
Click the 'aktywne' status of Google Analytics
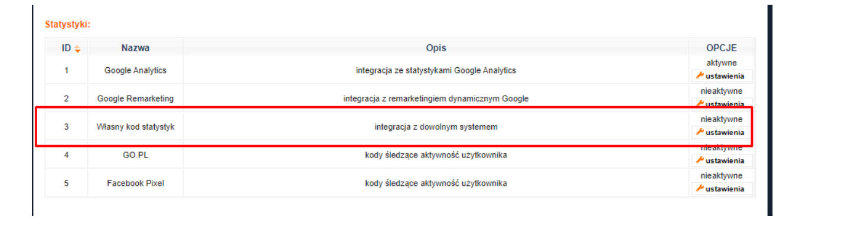pos(722,63)
